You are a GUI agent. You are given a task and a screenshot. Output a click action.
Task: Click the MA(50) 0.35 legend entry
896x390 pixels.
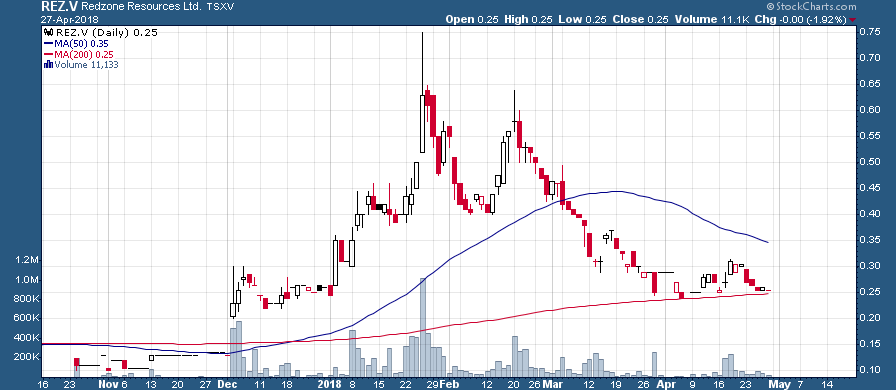76,43
